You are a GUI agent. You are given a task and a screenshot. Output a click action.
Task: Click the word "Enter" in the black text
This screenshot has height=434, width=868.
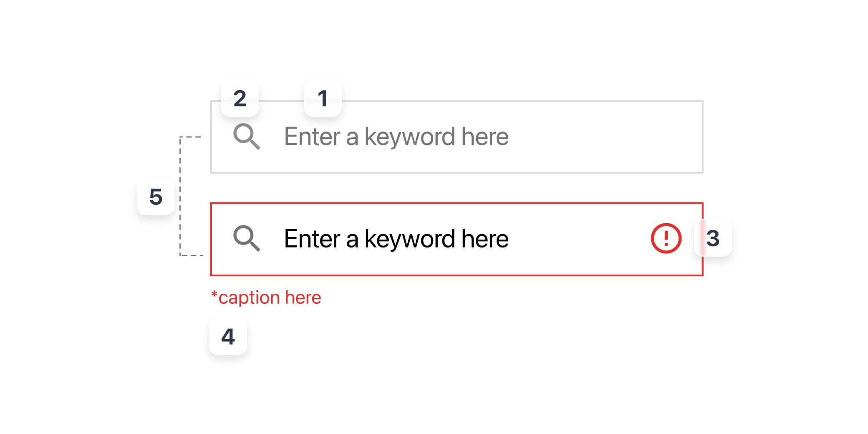point(312,239)
